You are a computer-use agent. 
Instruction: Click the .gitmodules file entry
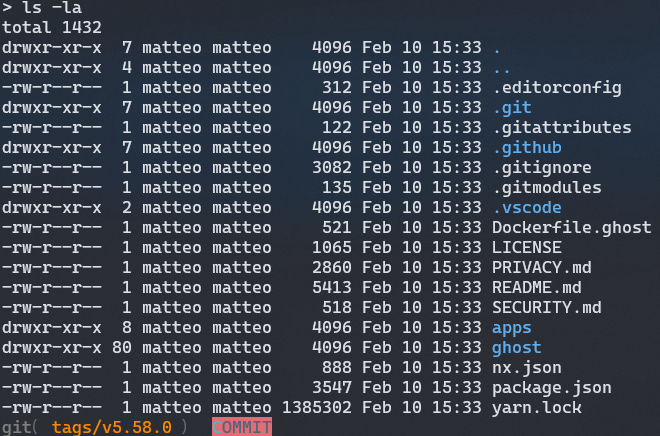pyautogui.click(x=546, y=188)
